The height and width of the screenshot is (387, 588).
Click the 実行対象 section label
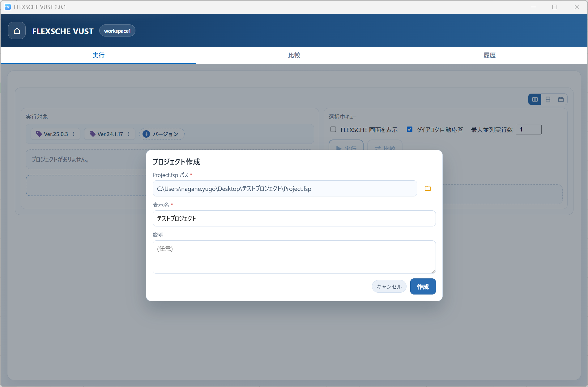click(37, 117)
